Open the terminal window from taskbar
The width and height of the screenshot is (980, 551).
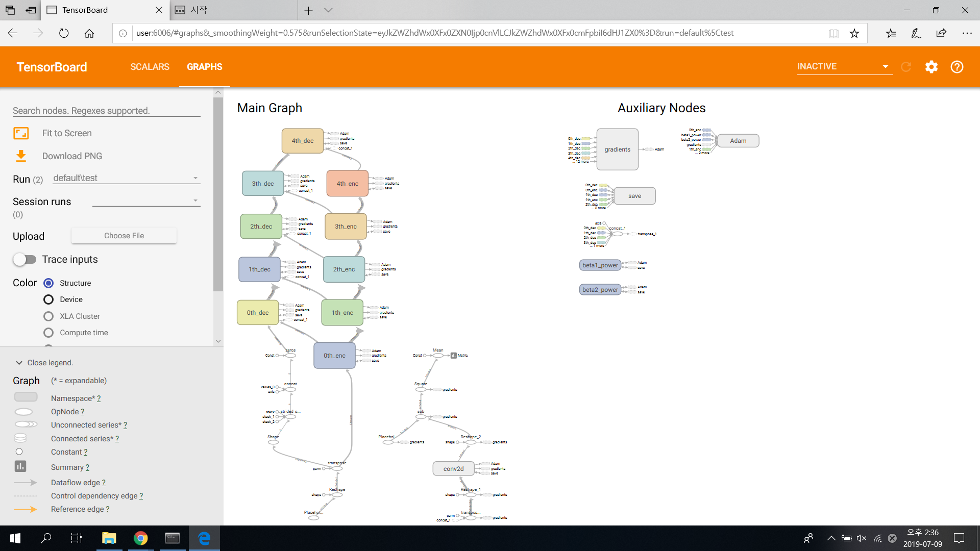(x=173, y=538)
